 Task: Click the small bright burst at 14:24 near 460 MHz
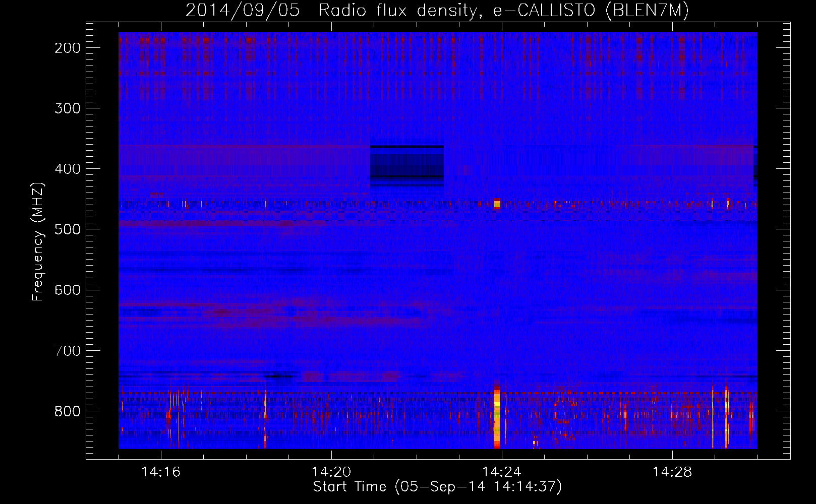[497, 204]
